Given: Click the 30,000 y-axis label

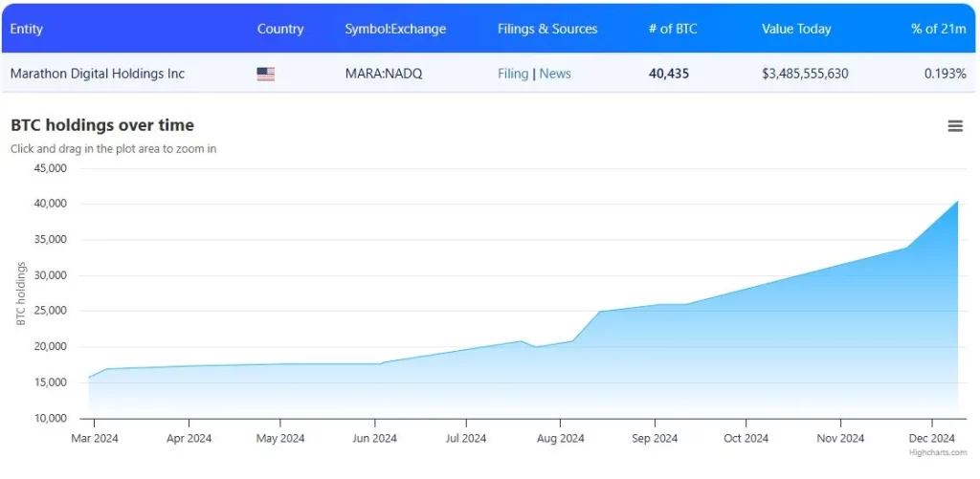Looking at the screenshot, I should point(50,275).
